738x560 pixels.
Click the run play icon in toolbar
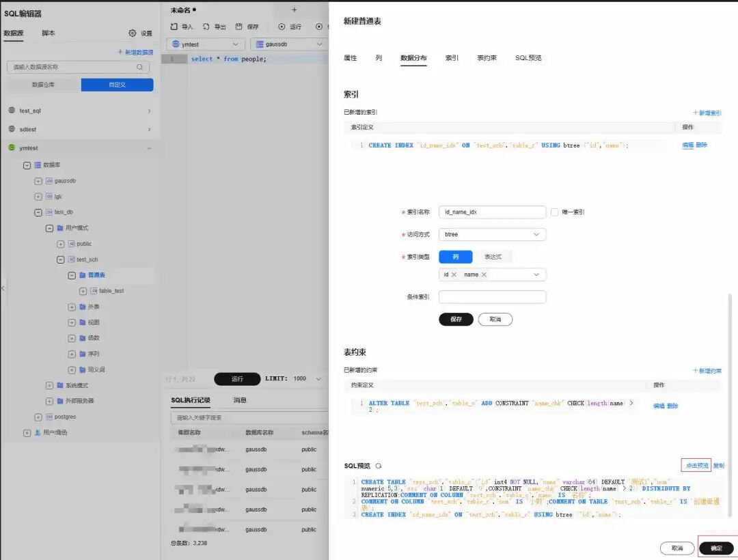tap(282, 27)
